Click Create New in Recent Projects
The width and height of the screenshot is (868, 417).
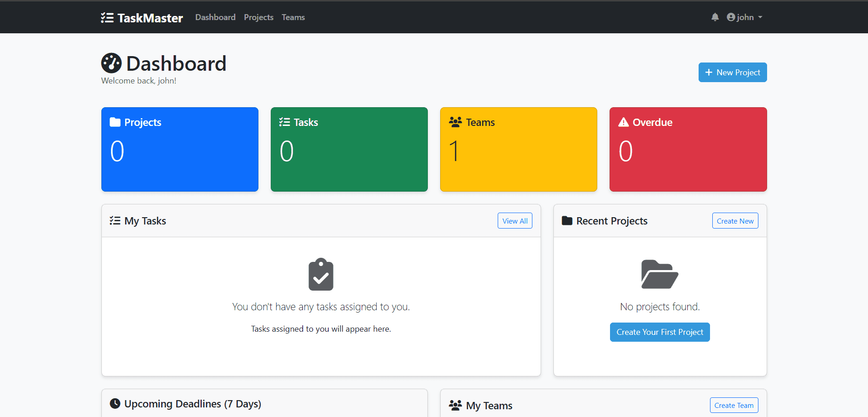pos(735,220)
